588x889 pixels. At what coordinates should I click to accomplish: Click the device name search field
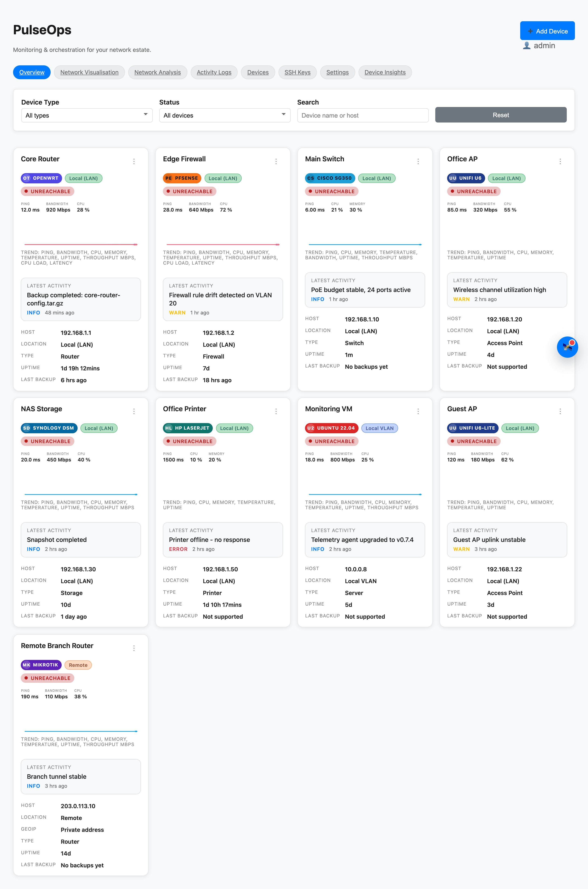point(363,115)
